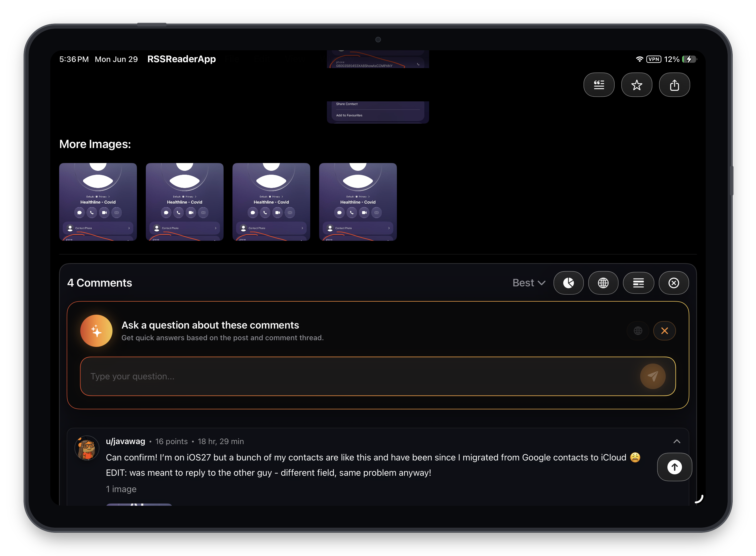Viewport: 756px width, 556px height.
Task: Click the 5:36 PM clock
Action: coord(74,59)
